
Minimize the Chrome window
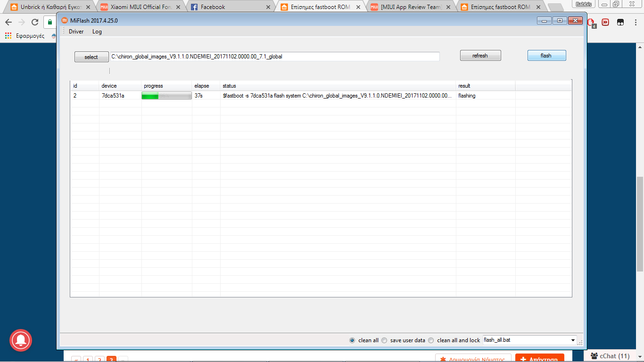(x=604, y=4)
